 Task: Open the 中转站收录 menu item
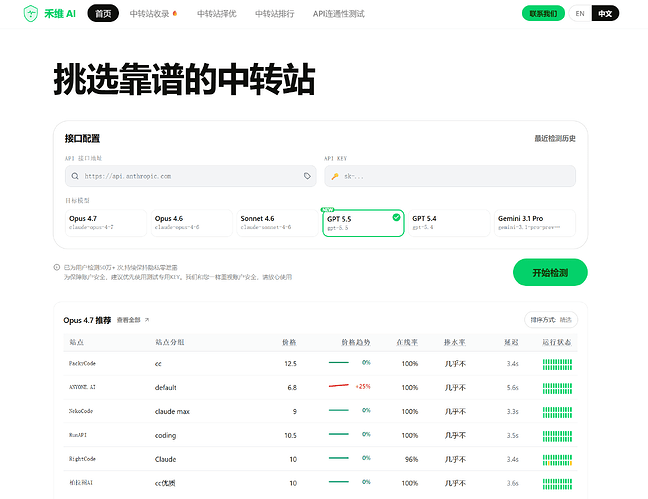[150, 14]
